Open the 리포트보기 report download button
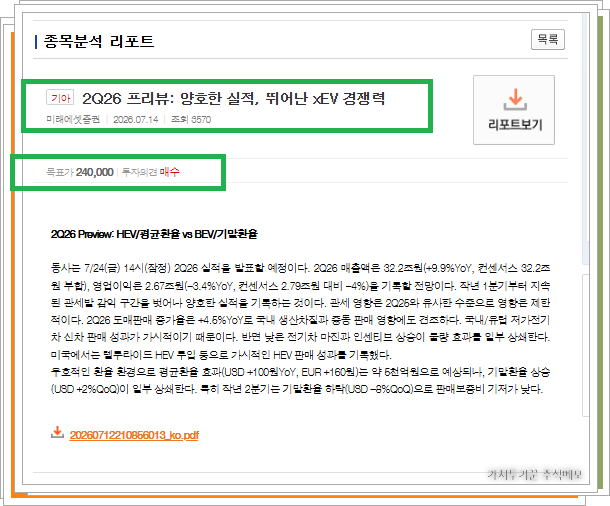This screenshot has height=506, width=610. click(514, 110)
